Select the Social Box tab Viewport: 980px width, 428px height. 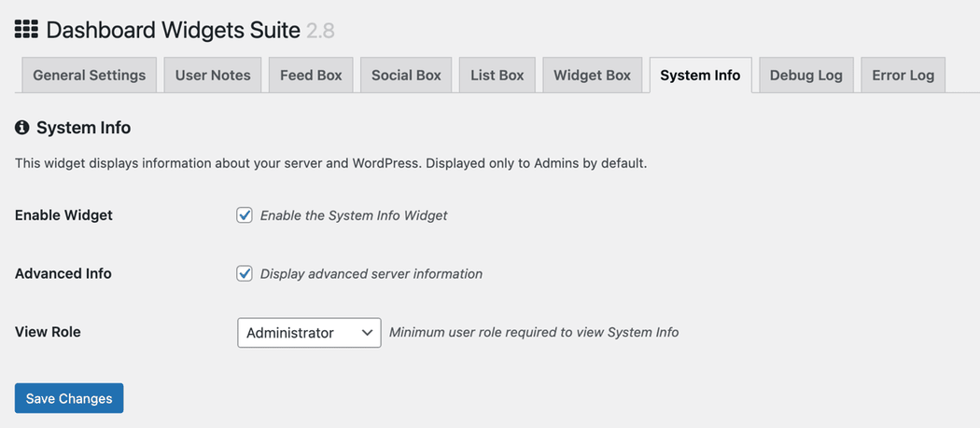[x=406, y=76]
